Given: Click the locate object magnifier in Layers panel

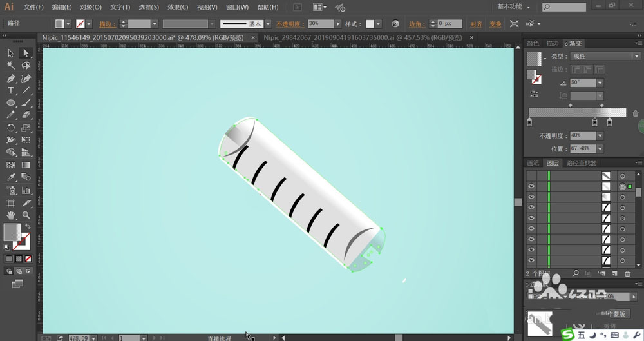Looking at the screenshot, I should [576, 273].
